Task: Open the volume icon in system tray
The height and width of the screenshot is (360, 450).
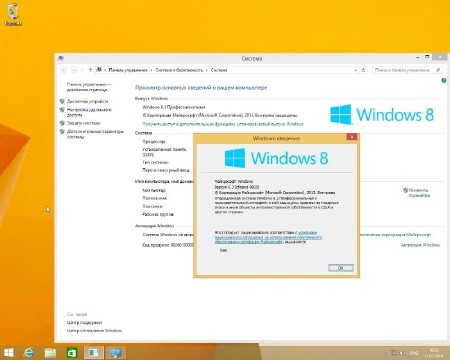Action: coord(402,353)
